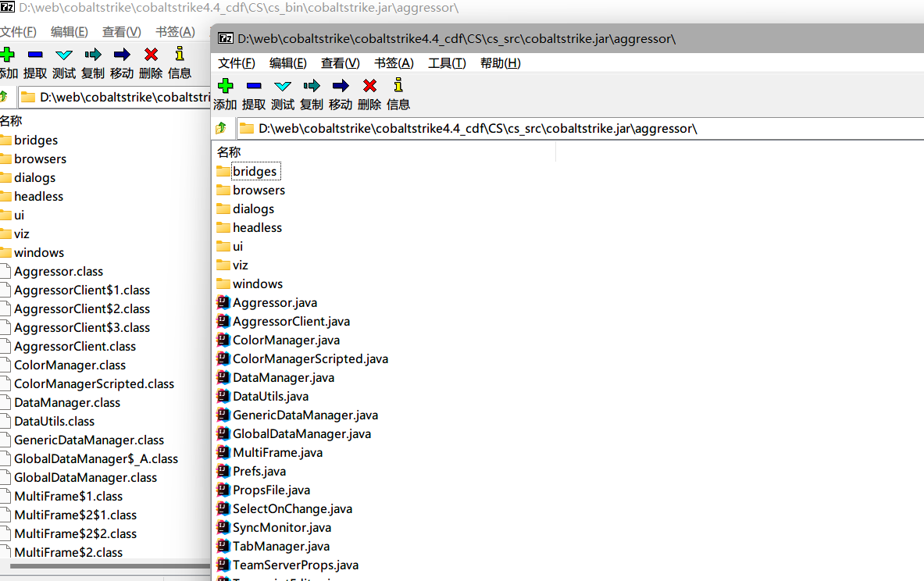The image size is (924, 581).
Task: Open 编辑(E) menu in front window
Action: [x=288, y=63]
